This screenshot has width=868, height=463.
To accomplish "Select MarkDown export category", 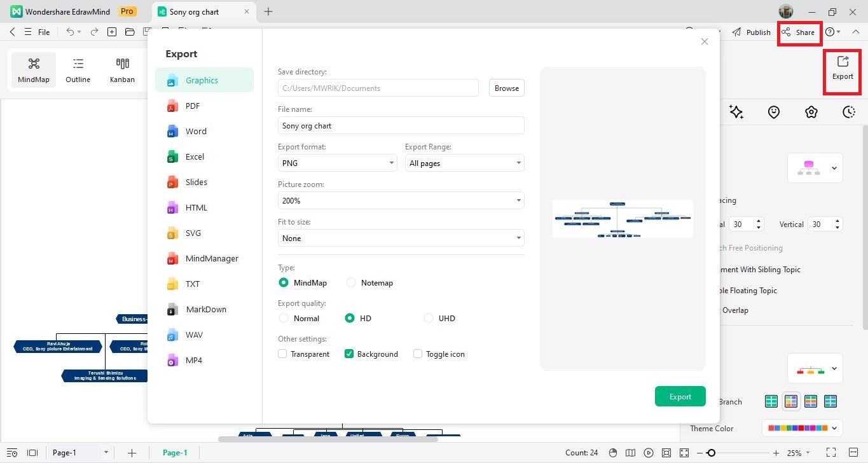I will [x=204, y=309].
